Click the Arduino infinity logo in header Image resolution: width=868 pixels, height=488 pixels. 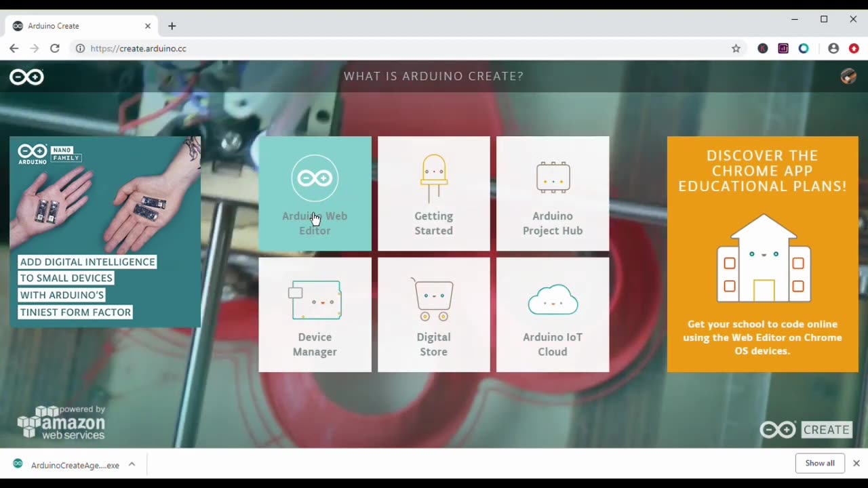(26, 77)
